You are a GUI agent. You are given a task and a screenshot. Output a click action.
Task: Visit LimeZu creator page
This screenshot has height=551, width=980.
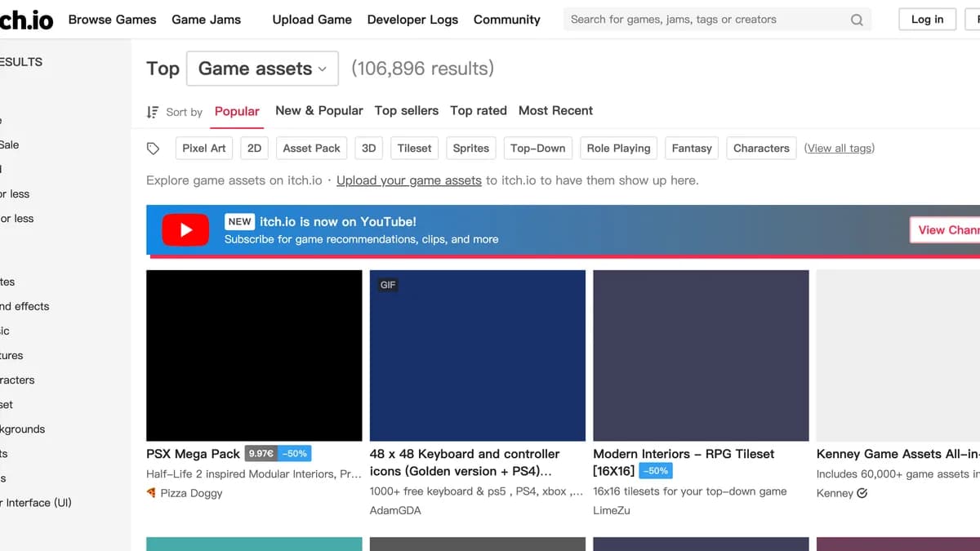[x=612, y=510]
